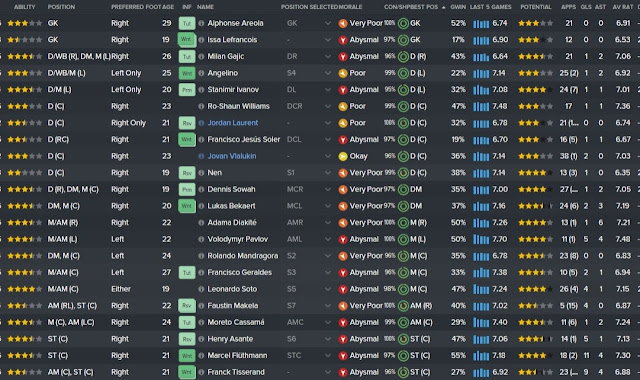Open position selector chevron for Jordan Laurent
Viewport: 640px width, 380px height.
click(x=328, y=123)
